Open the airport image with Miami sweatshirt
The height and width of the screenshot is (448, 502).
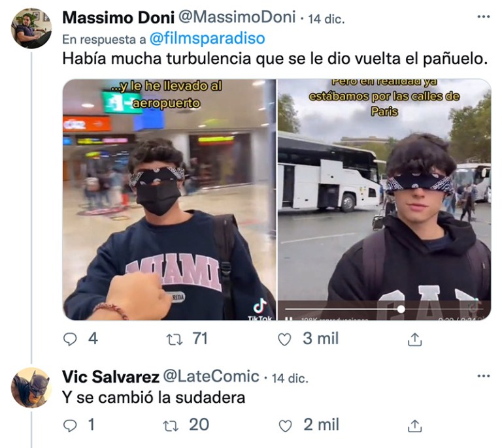pos(169,200)
